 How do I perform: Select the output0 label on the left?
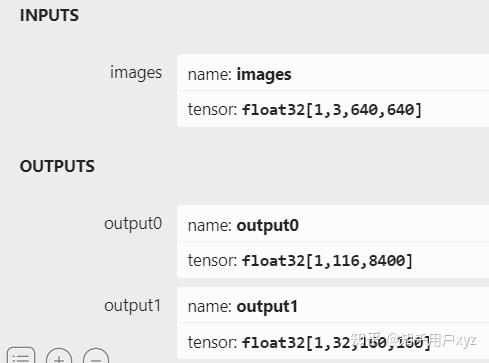point(133,224)
